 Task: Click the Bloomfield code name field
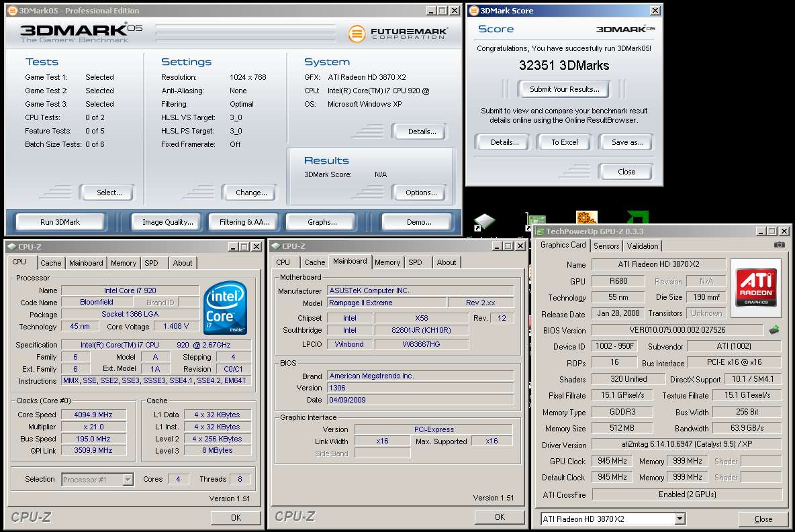click(x=97, y=302)
